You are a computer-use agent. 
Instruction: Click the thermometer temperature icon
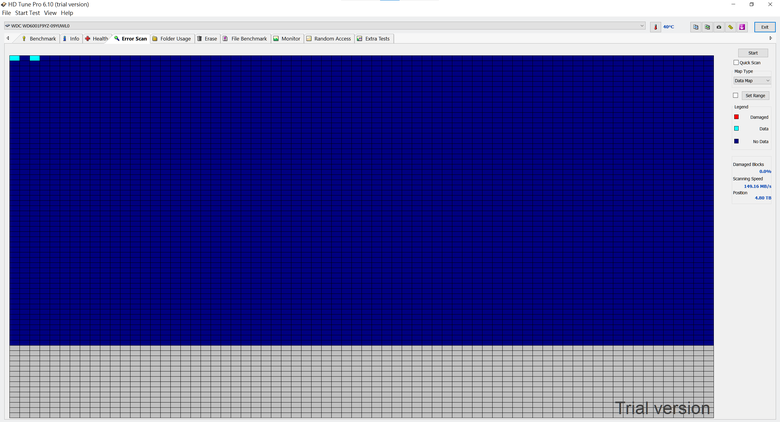click(x=655, y=27)
